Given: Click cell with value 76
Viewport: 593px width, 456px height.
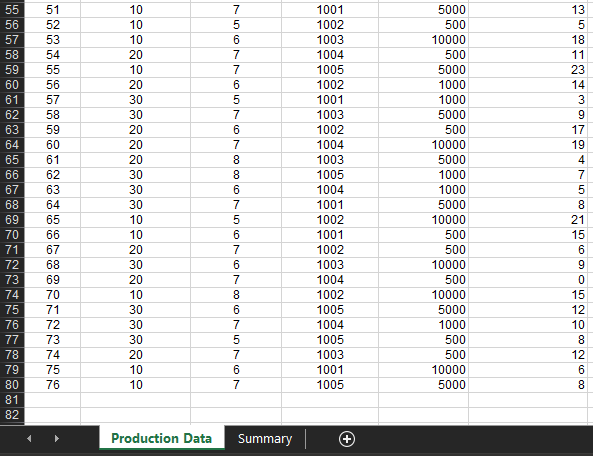Looking at the screenshot, I should point(53,385).
